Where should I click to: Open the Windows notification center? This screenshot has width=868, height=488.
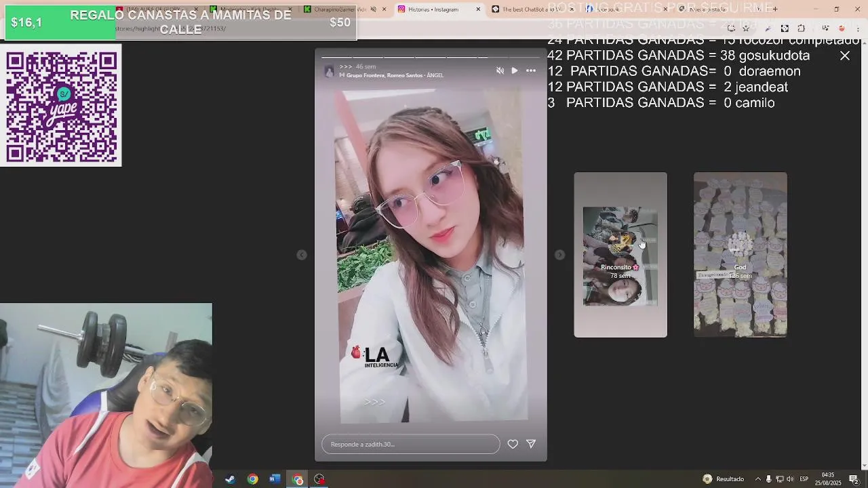point(854,479)
